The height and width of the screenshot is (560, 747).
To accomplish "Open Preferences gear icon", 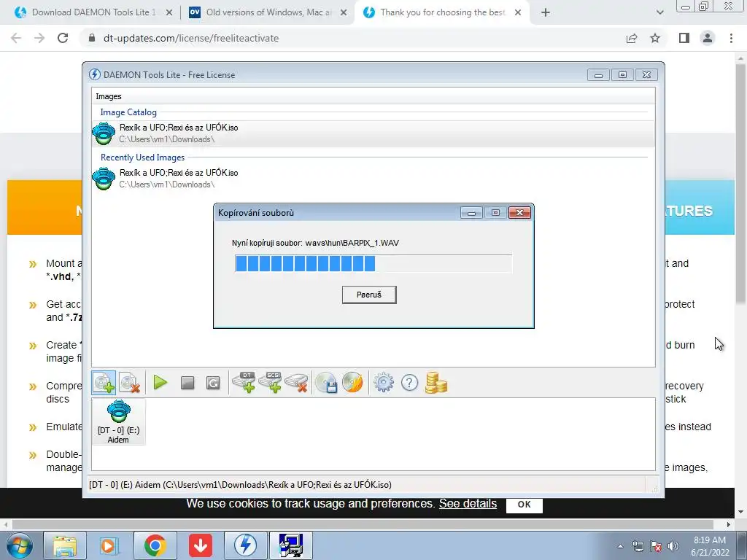I will click(x=384, y=382).
